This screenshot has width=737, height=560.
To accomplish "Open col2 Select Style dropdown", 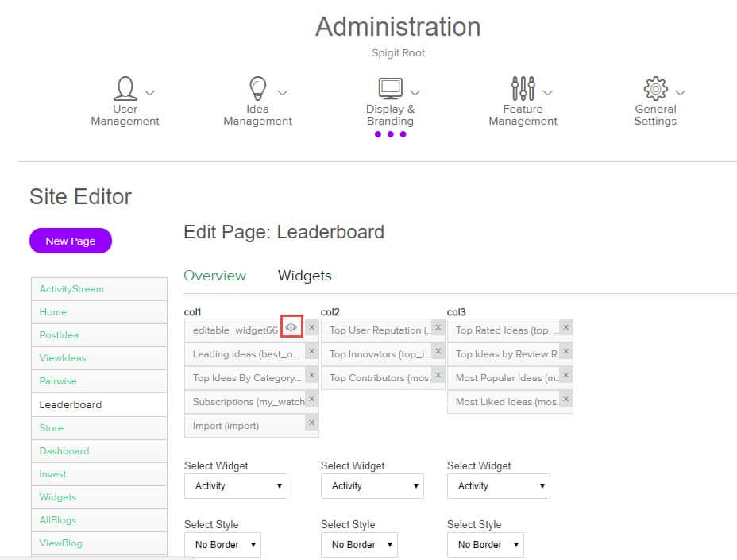I will click(359, 545).
